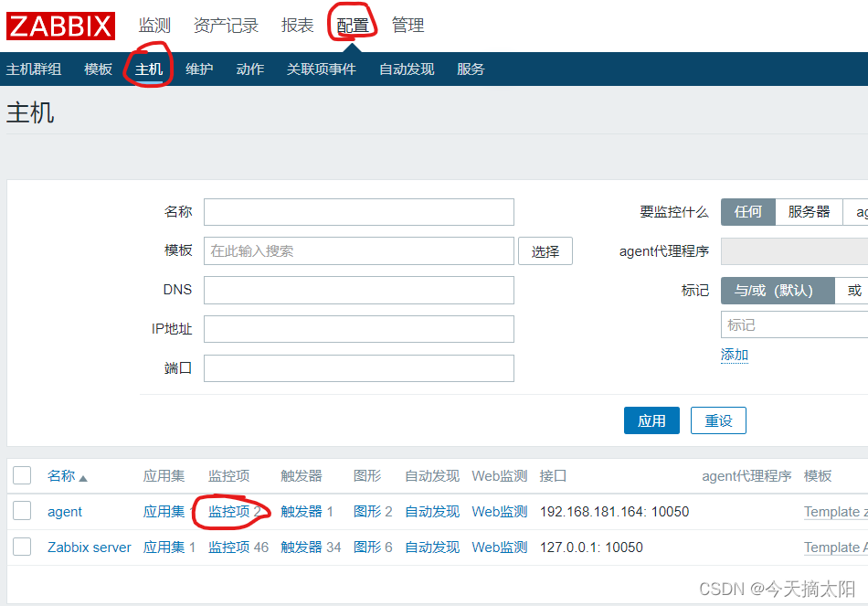Click the 应用 filter button
Image resolution: width=868 pixels, height=606 pixels.
651,420
